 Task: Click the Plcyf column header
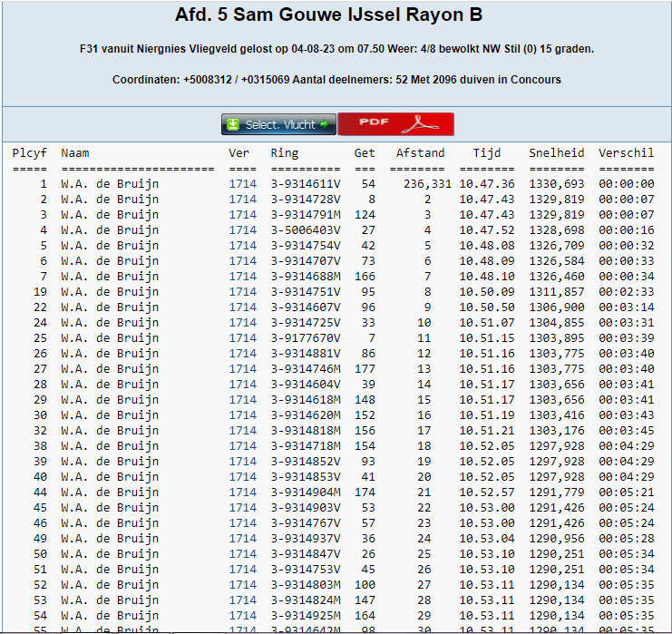tap(30, 153)
